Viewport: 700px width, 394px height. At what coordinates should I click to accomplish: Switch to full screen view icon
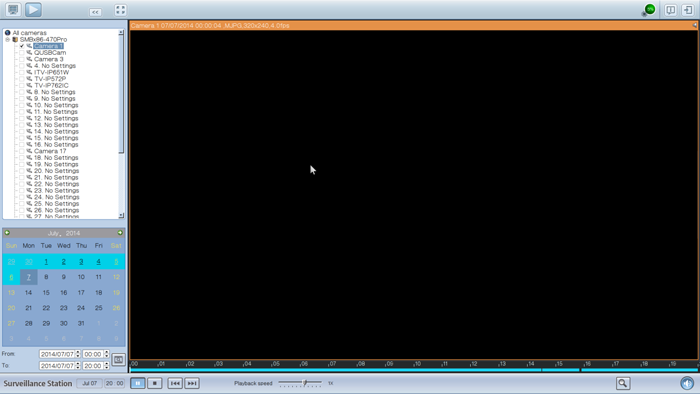click(x=120, y=10)
